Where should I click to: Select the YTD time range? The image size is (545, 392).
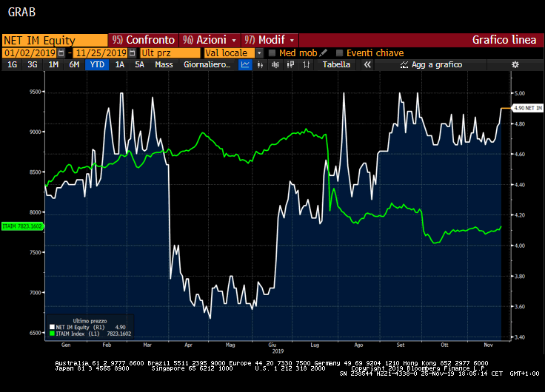point(97,64)
